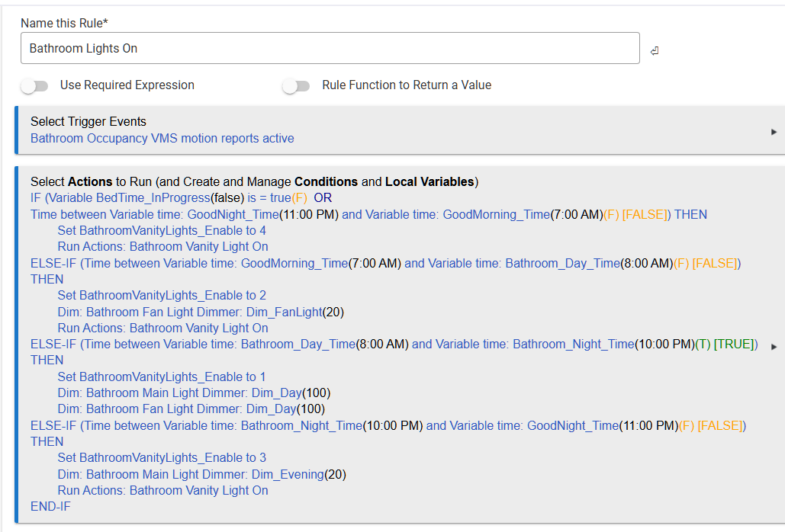Click the Bathroom Lights On name field
Screen dimensions: 785x532
(330, 48)
